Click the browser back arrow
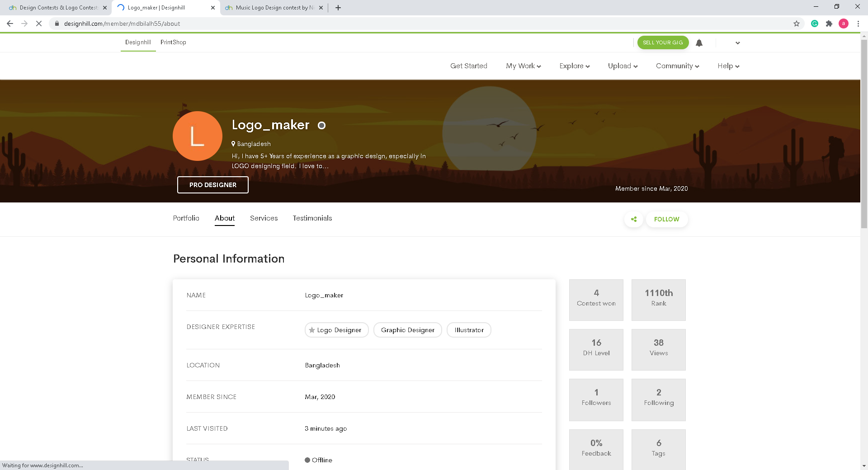The width and height of the screenshot is (868, 470). pos(10,23)
